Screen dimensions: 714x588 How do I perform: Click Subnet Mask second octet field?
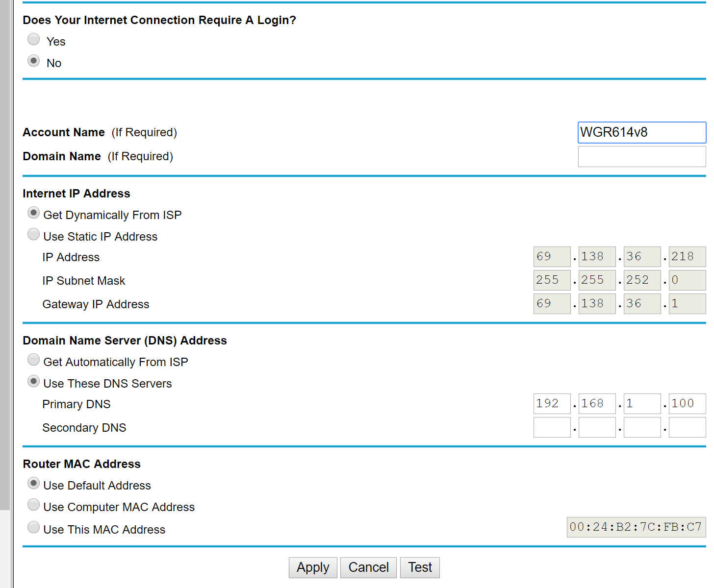click(x=597, y=280)
